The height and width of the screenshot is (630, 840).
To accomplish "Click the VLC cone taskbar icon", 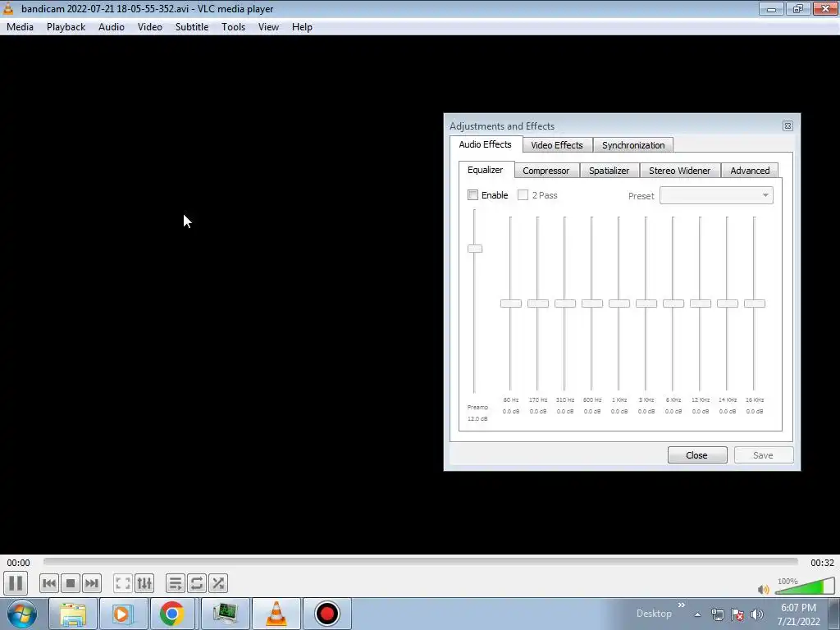I will pos(276,614).
